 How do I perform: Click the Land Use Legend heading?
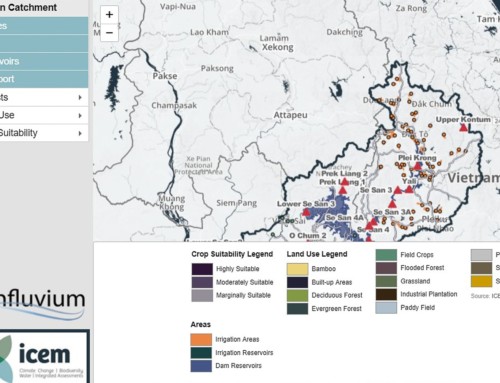[317, 254]
